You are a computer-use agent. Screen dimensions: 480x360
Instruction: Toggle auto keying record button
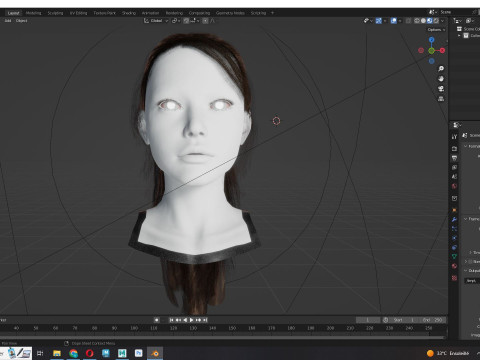[156, 320]
